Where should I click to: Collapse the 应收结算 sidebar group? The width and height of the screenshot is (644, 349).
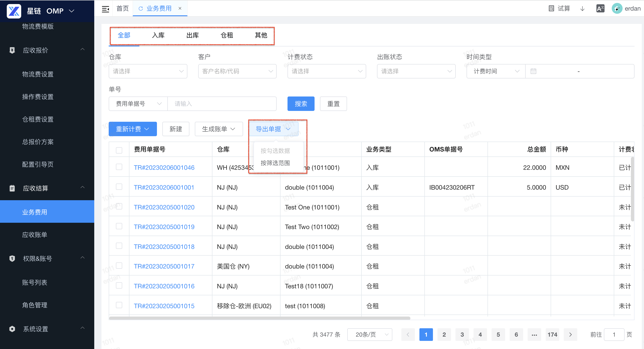83,188
